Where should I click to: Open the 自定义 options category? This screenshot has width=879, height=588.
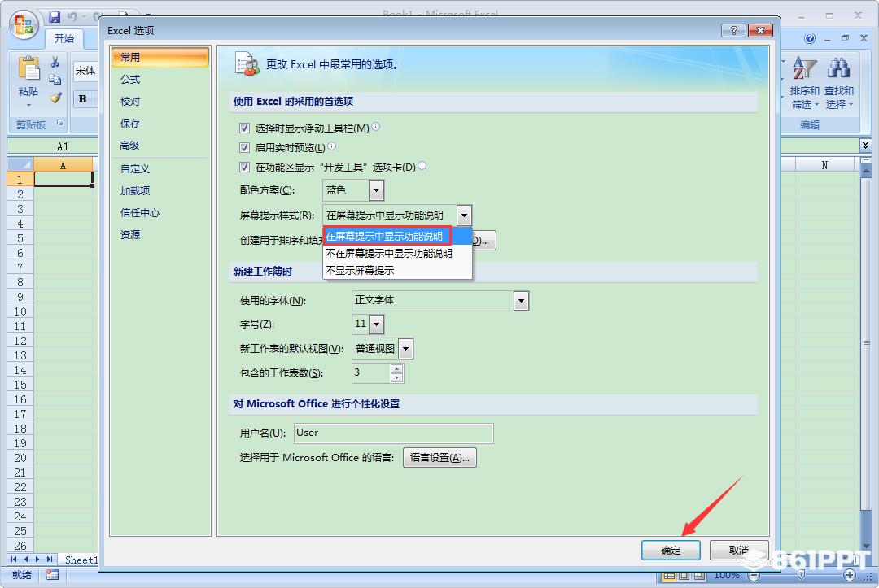coord(160,168)
